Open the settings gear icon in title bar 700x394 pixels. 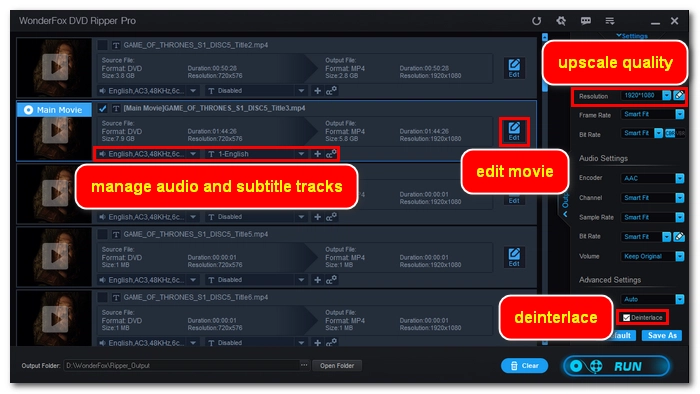pos(561,21)
